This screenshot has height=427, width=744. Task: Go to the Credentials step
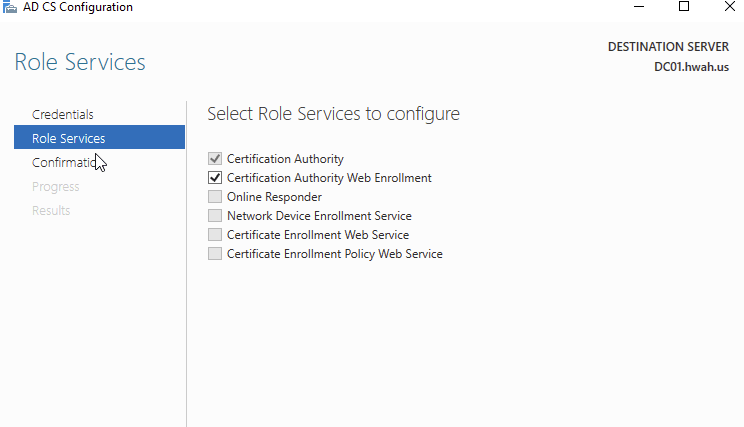[63, 114]
